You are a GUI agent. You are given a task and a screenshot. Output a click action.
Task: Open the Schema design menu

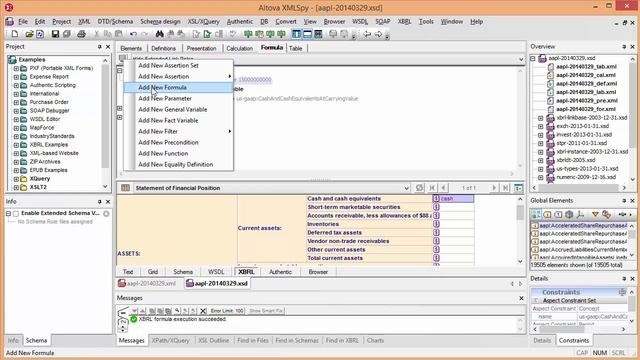[160, 22]
